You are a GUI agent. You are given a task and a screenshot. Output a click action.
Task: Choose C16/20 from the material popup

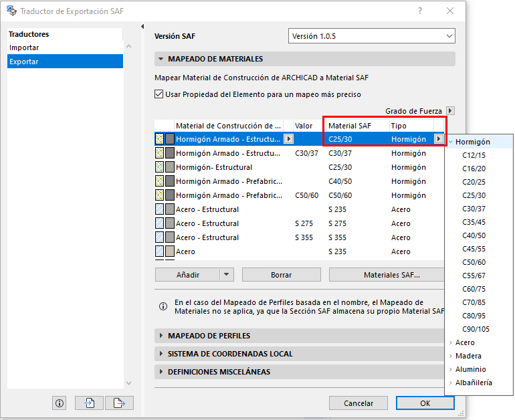click(x=474, y=169)
